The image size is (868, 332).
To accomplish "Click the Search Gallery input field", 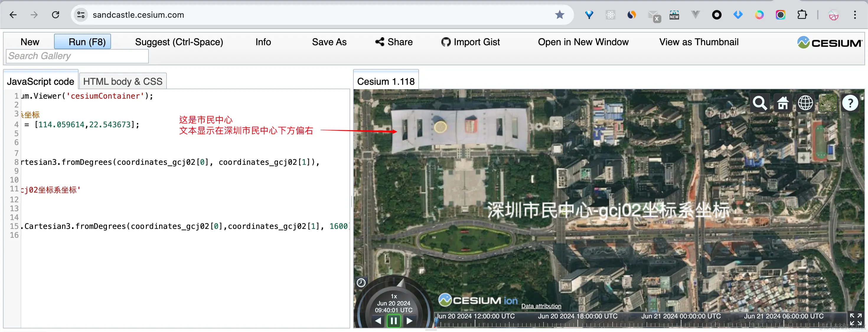I will point(77,56).
